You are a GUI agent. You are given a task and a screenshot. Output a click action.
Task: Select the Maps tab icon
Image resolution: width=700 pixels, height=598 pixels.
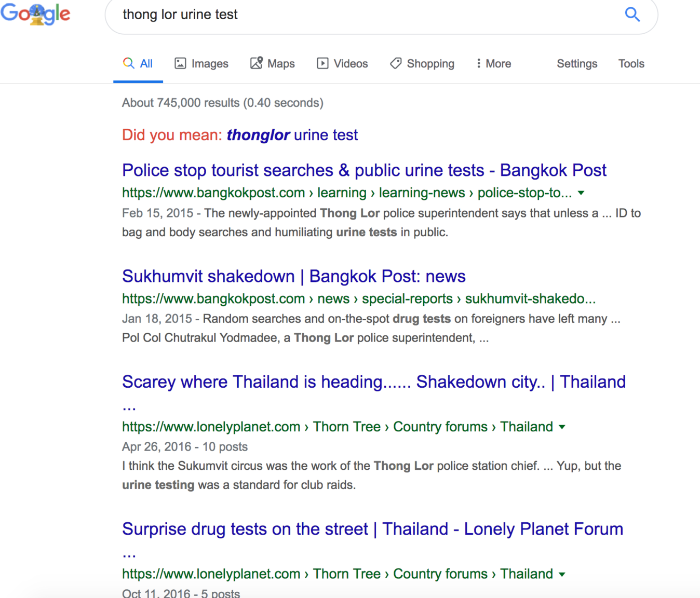pyautogui.click(x=257, y=63)
